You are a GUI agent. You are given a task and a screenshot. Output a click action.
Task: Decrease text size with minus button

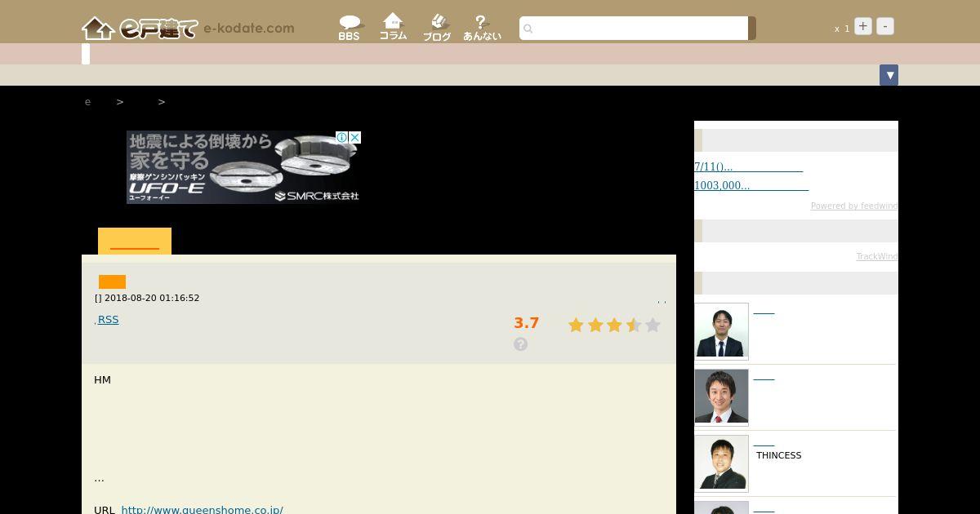point(885,26)
